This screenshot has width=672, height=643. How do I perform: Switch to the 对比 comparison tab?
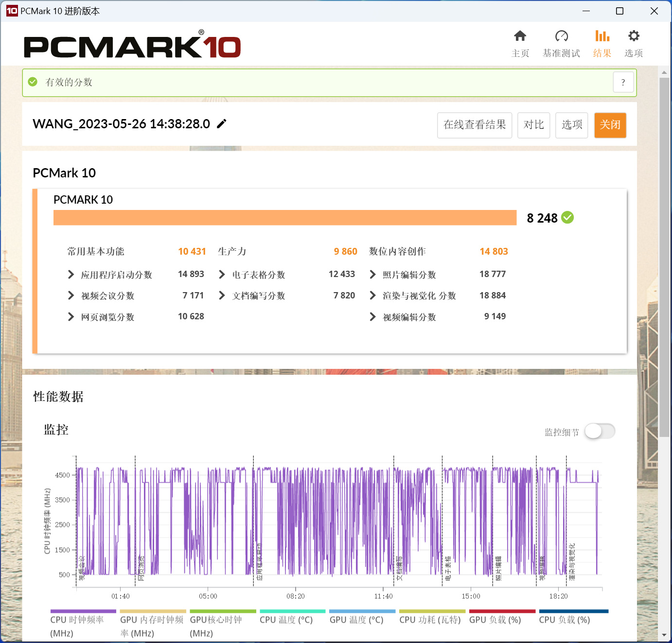click(x=533, y=125)
